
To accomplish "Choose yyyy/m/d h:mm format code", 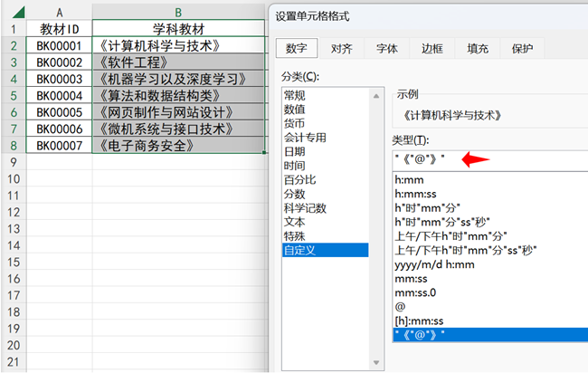I will tap(432, 264).
